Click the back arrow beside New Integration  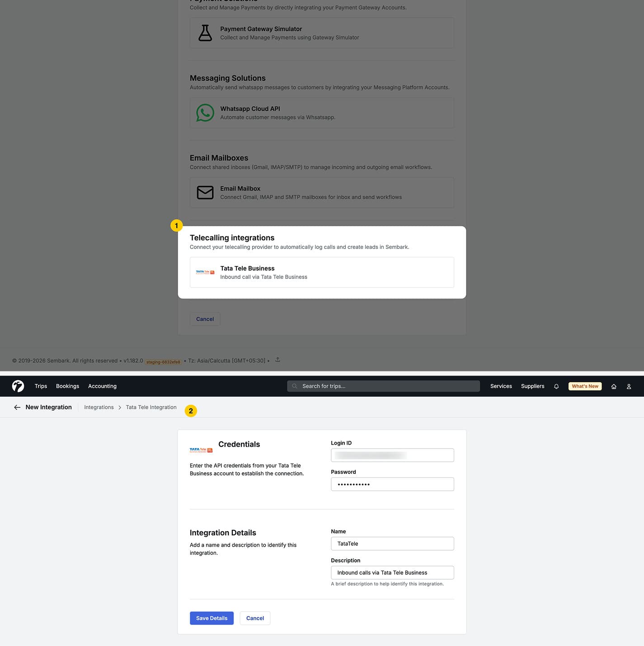[17, 407]
